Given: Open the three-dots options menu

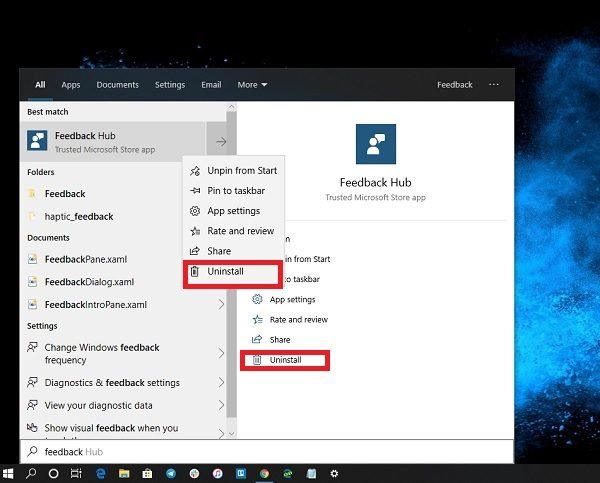Looking at the screenshot, I should click(494, 85).
